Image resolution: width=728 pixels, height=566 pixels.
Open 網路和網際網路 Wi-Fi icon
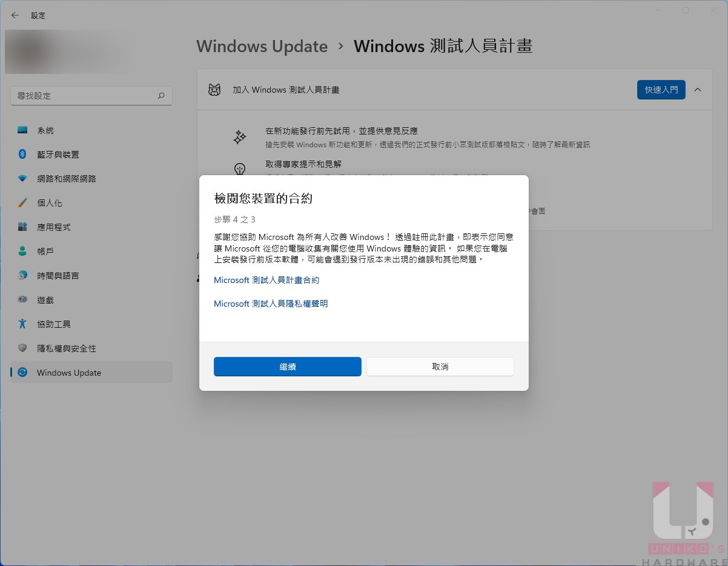[x=22, y=179]
